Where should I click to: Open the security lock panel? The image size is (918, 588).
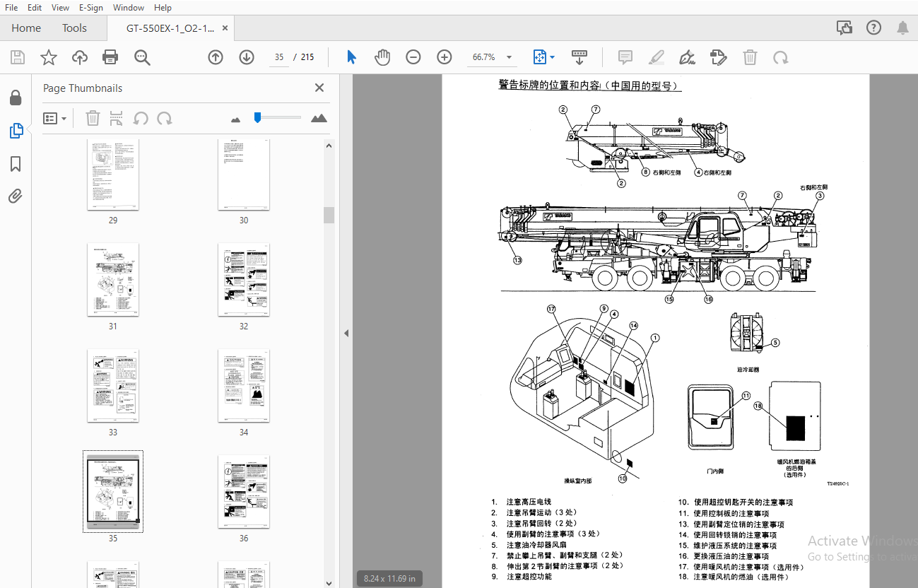[16, 98]
